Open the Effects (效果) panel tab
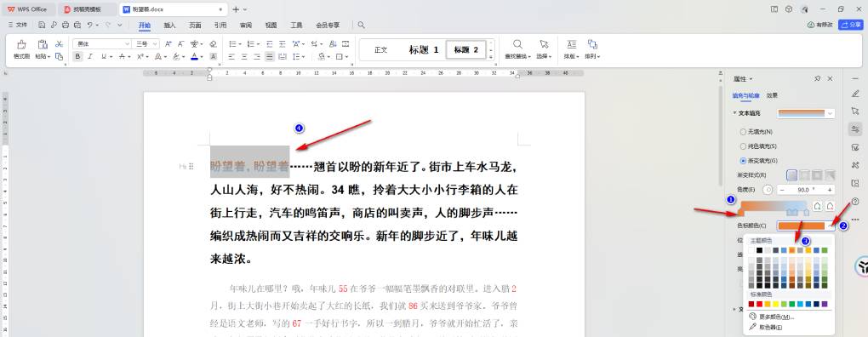Screen dimensions: 868x337 tap(772, 95)
